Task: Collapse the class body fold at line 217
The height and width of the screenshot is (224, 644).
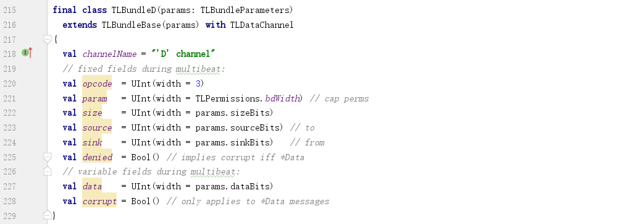Action: coord(47,40)
